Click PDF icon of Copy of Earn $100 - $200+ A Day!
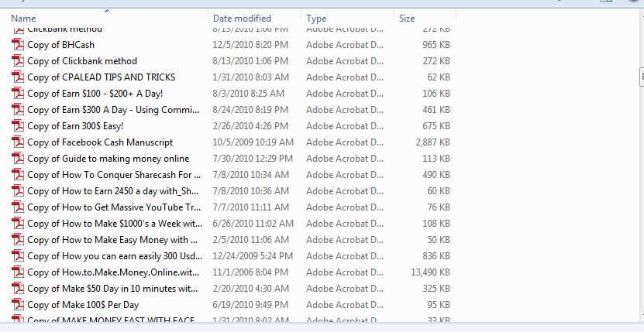The height and width of the screenshot is (332, 644). pos(18,93)
